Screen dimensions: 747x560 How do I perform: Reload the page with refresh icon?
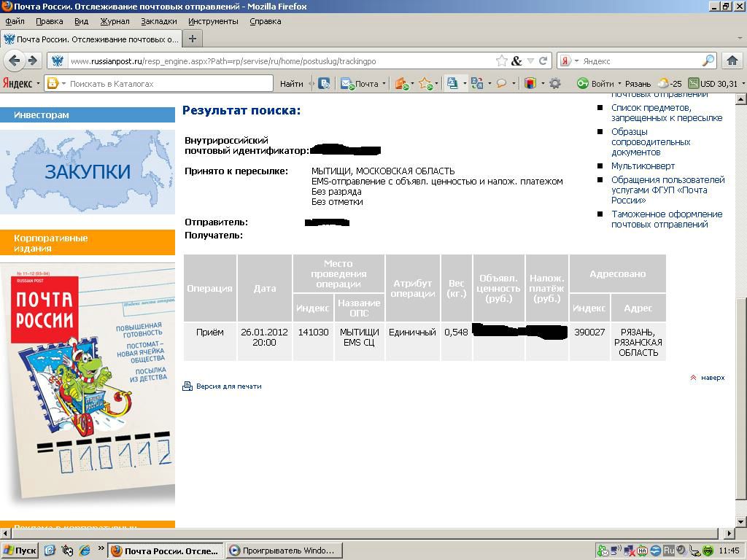click(543, 61)
